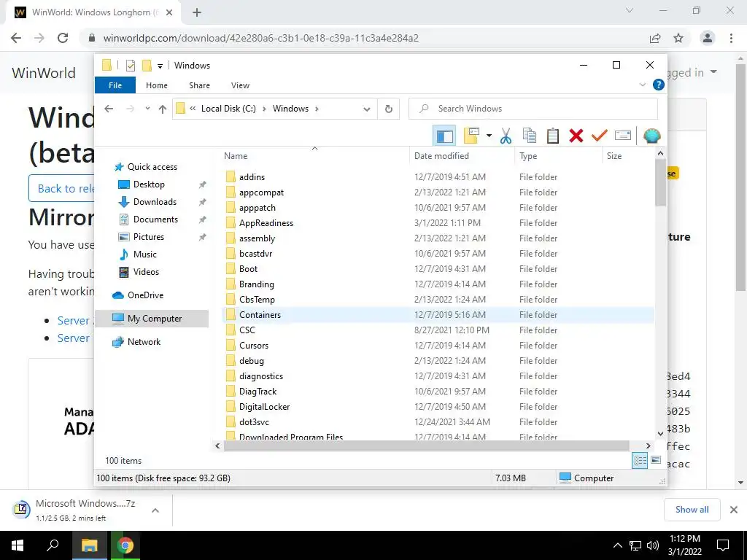Expand the folder options dropdown arrow

[489, 136]
